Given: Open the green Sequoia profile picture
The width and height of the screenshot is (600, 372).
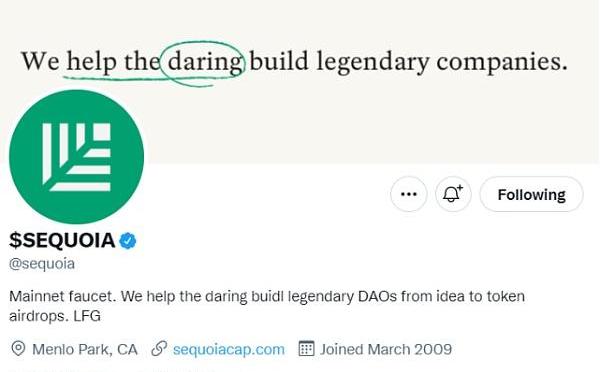Looking at the screenshot, I should (77, 157).
